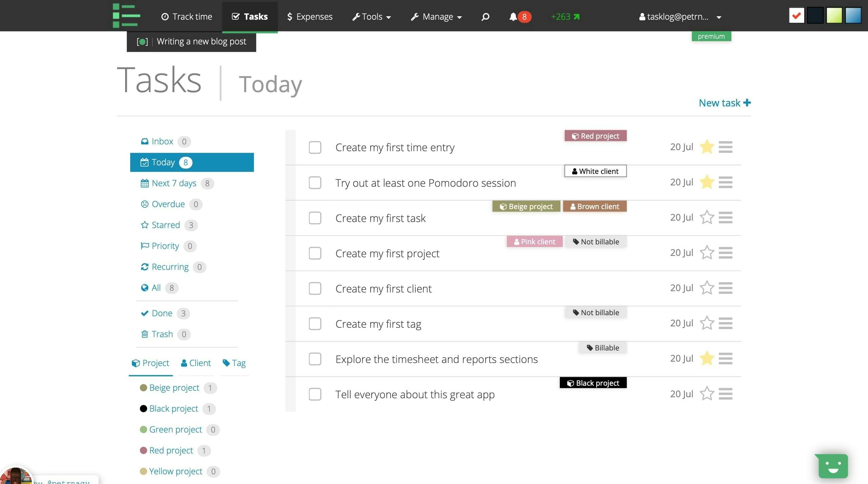868x484 pixels.
Task: Click the Tasklog logo in the top left
Action: click(x=126, y=15)
